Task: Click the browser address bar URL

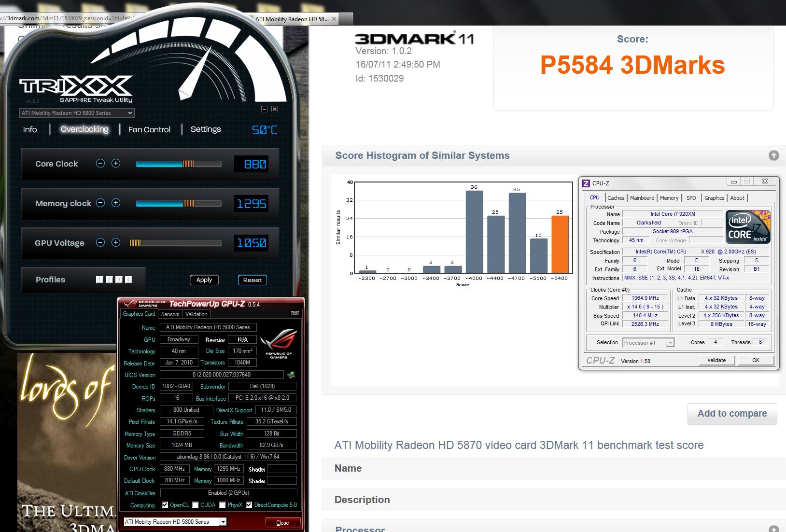Action: (68, 18)
